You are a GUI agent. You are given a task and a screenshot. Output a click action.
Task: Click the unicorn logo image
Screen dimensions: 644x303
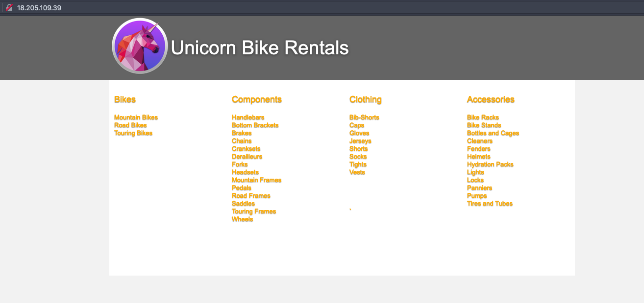[140, 46]
